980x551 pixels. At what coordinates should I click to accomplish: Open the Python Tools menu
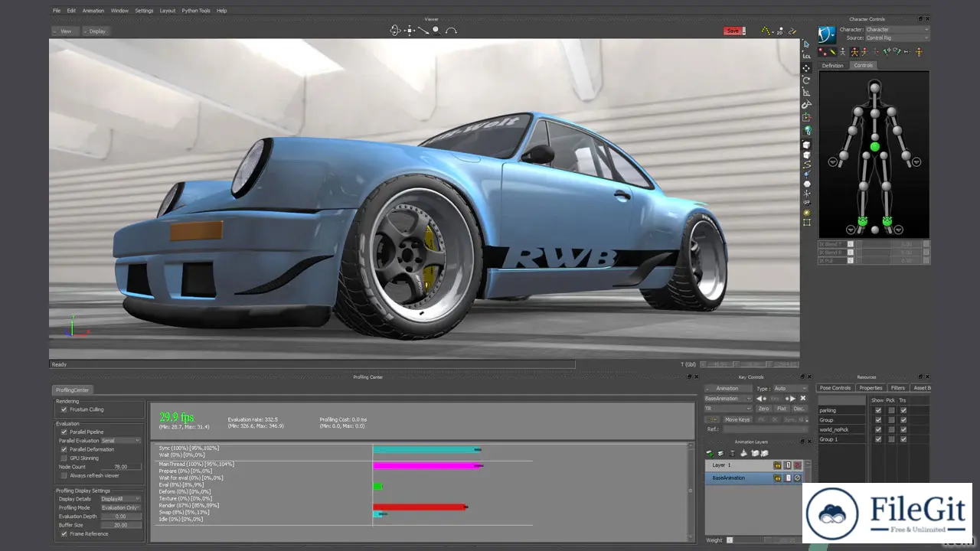pos(196,11)
